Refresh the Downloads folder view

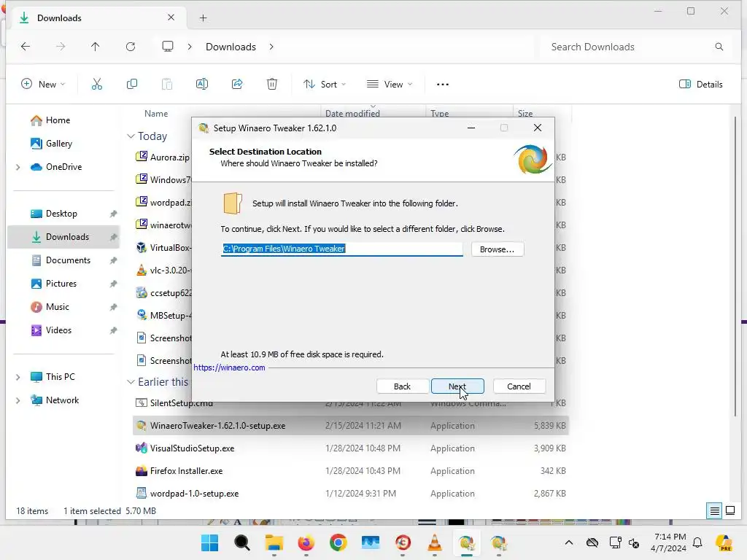131,47
